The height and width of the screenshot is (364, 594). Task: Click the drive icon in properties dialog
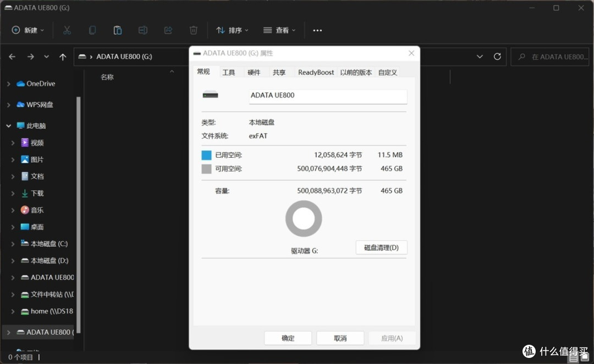(x=210, y=95)
